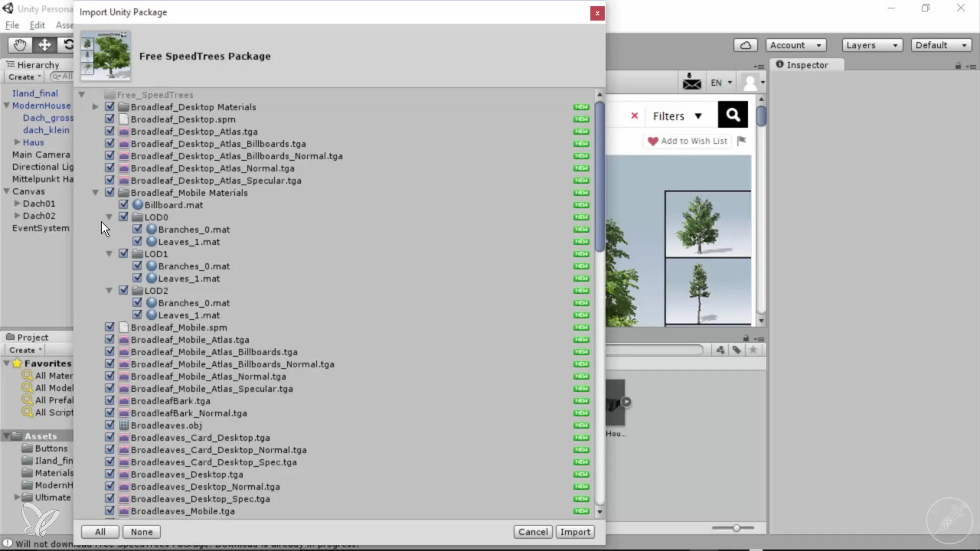Open the Asset Store user profile icon

(x=750, y=82)
